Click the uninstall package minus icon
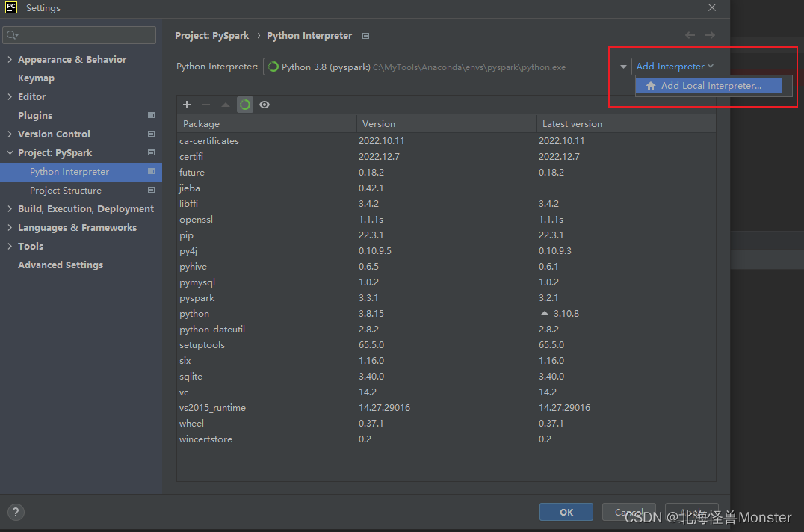The image size is (804, 532). pos(206,105)
